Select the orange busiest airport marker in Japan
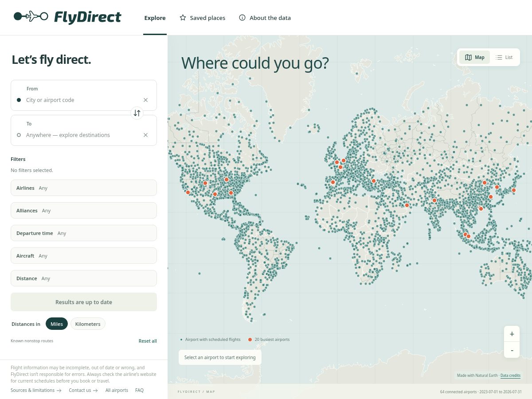532x399 pixels. click(514, 190)
